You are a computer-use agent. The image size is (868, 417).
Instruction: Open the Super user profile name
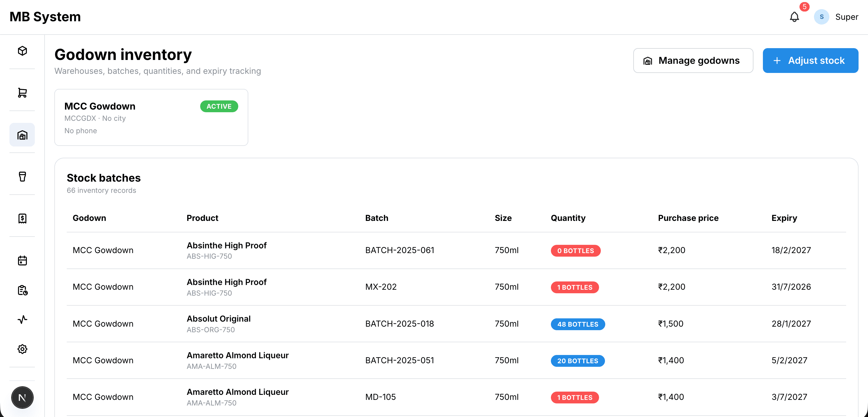tap(846, 17)
